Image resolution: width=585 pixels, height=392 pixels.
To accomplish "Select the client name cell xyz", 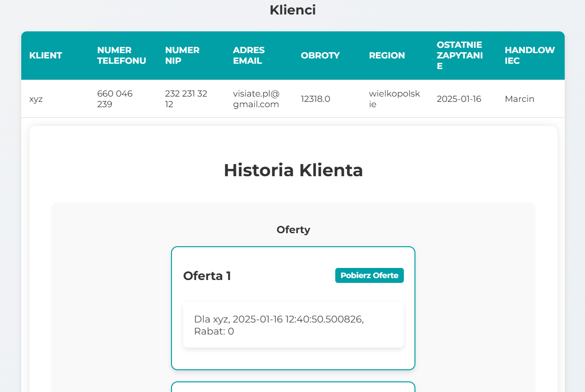I will [36, 99].
